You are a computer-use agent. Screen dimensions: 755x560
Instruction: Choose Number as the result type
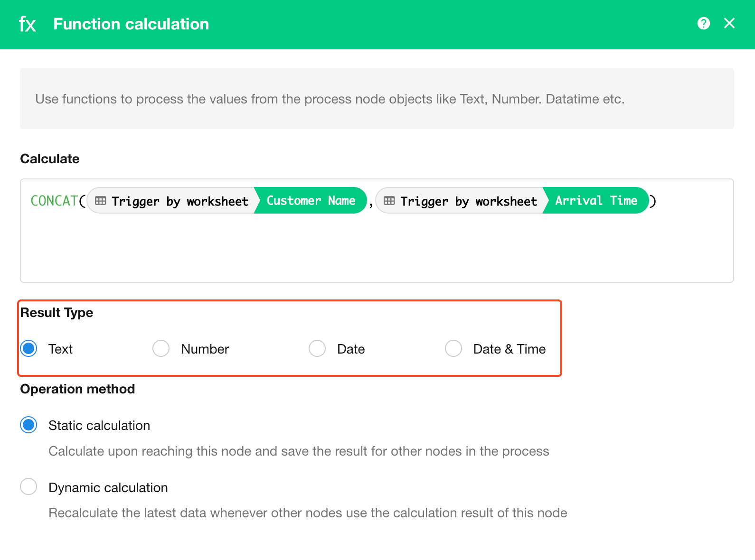[161, 348]
